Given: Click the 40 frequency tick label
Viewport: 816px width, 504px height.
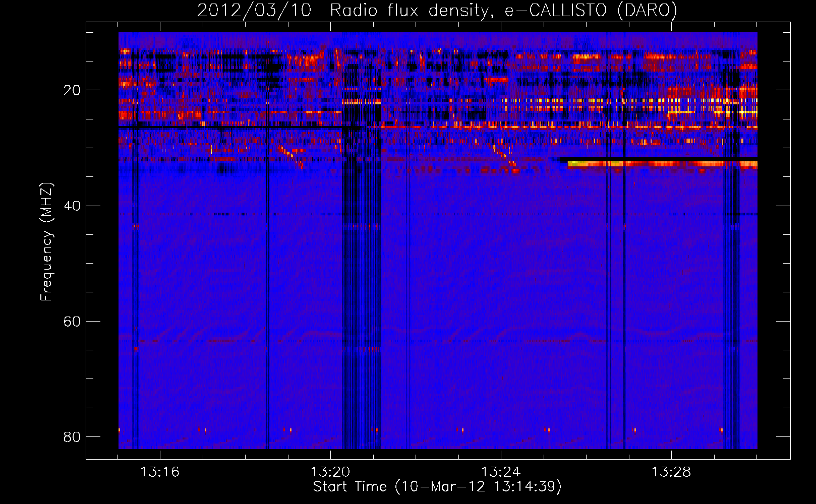Looking at the screenshot, I should click(72, 206).
